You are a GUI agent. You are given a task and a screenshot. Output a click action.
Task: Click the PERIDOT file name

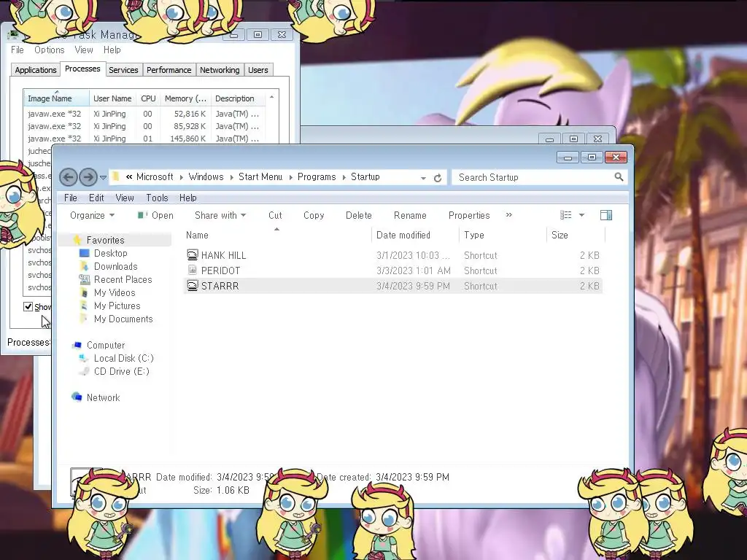[220, 271]
